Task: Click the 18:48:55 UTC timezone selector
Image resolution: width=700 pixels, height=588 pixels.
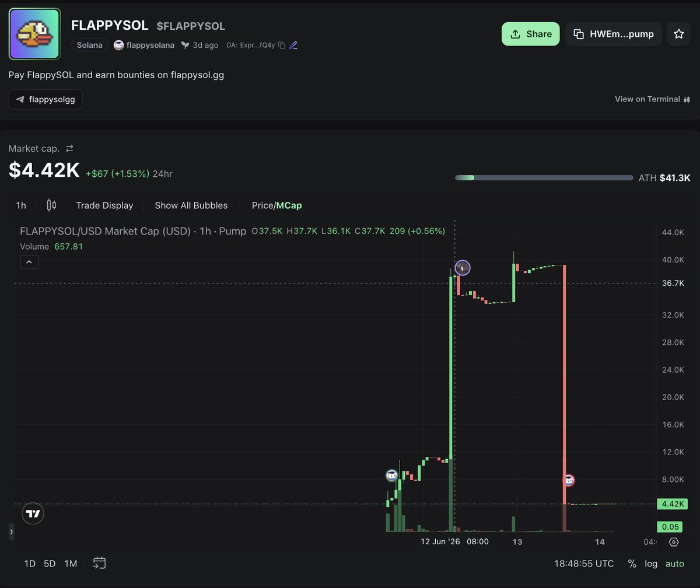Action: pyautogui.click(x=584, y=563)
